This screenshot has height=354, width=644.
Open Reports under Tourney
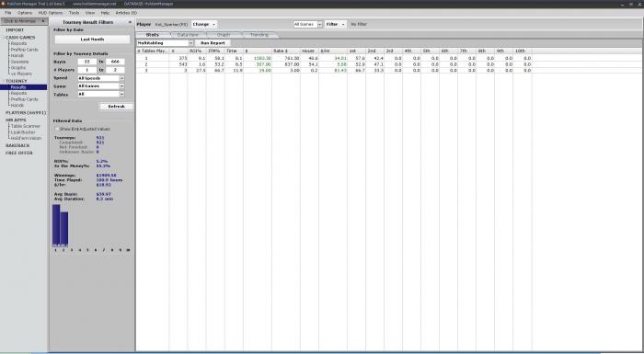coord(18,93)
